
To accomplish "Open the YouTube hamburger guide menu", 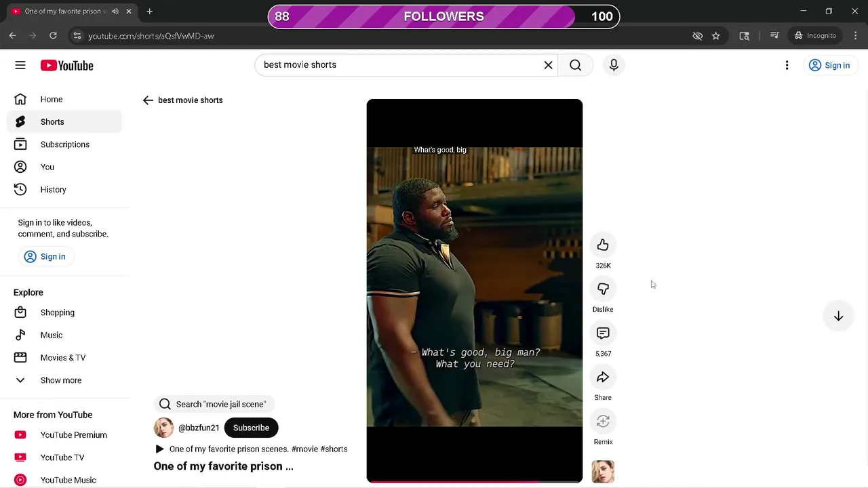I will 20,65.
